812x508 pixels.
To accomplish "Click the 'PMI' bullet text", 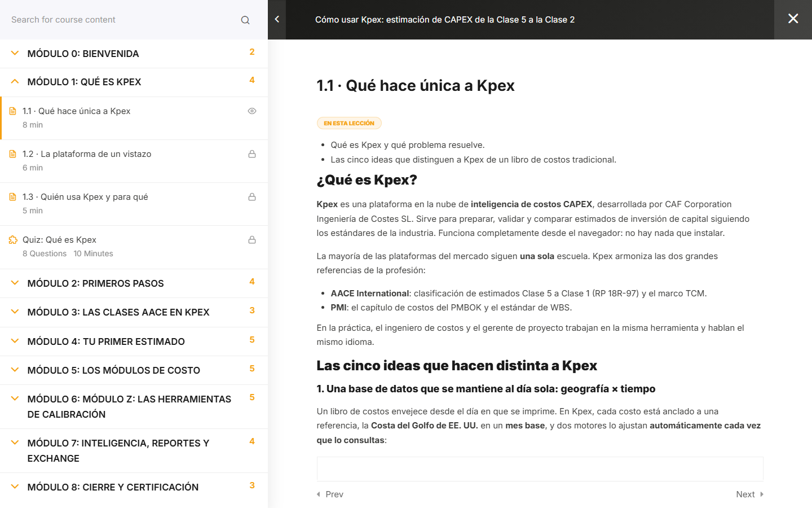I will 338,308.
